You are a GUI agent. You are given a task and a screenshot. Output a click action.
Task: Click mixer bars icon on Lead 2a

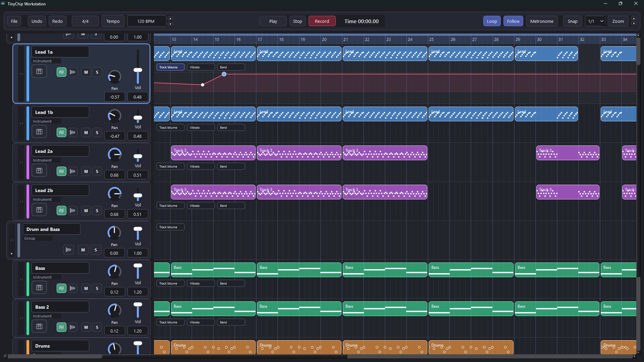coord(72,171)
